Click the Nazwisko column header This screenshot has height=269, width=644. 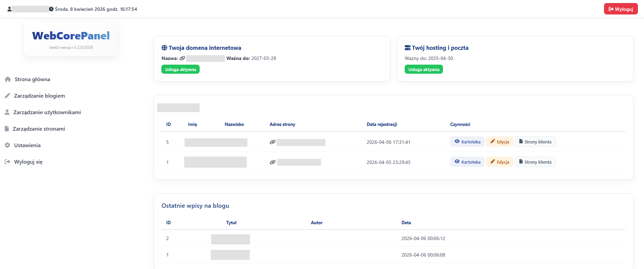coord(234,125)
